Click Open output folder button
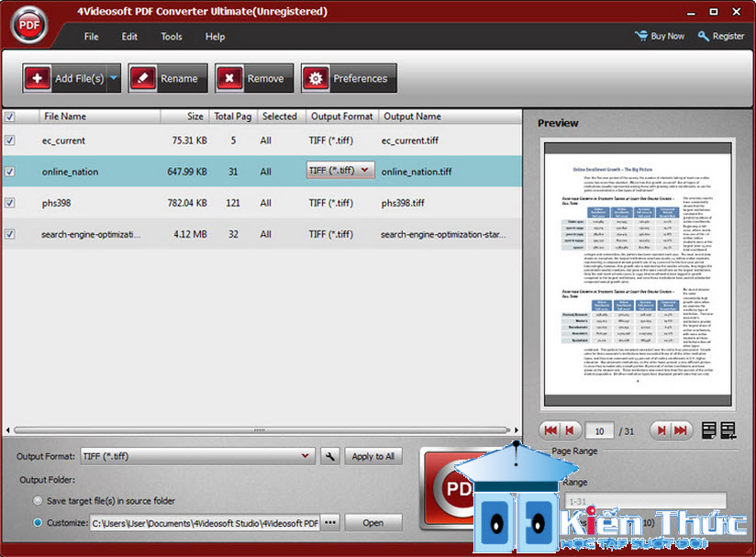This screenshot has width=756, height=557. point(373,523)
